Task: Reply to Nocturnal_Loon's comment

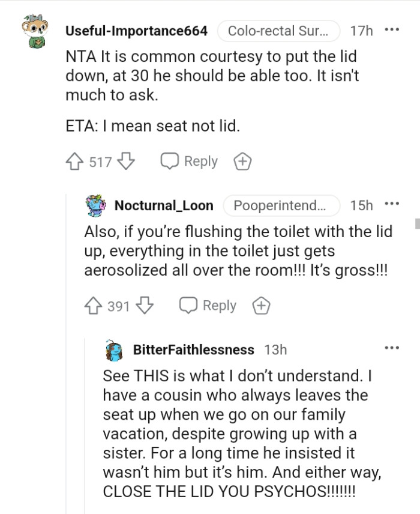Action: [208, 306]
